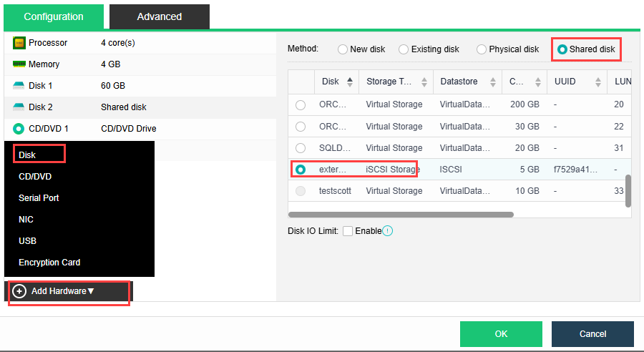Select the New disk method
Image resolution: width=644 pixels, height=352 pixels.
[343, 49]
